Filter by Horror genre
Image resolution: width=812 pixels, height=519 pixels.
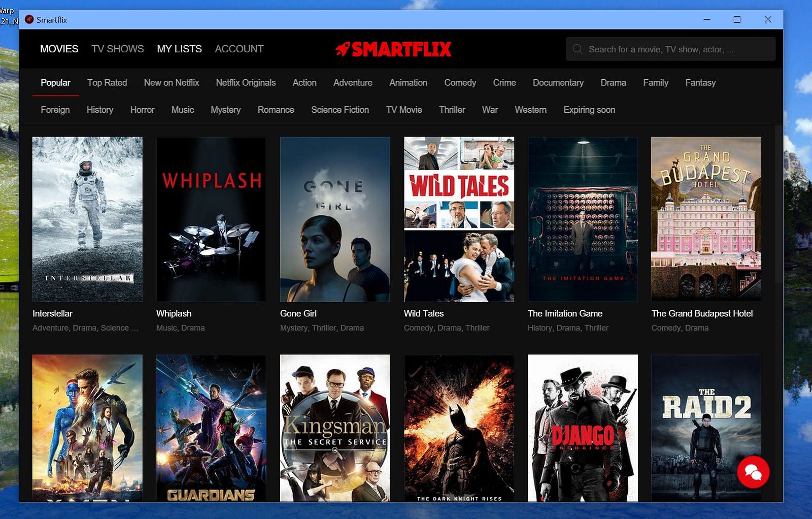pyautogui.click(x=142, y=110)
